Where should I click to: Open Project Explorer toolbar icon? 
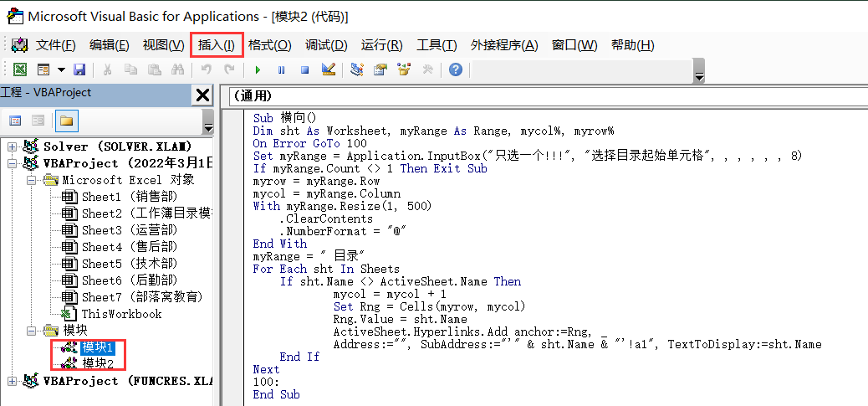[x=357, y=69]
